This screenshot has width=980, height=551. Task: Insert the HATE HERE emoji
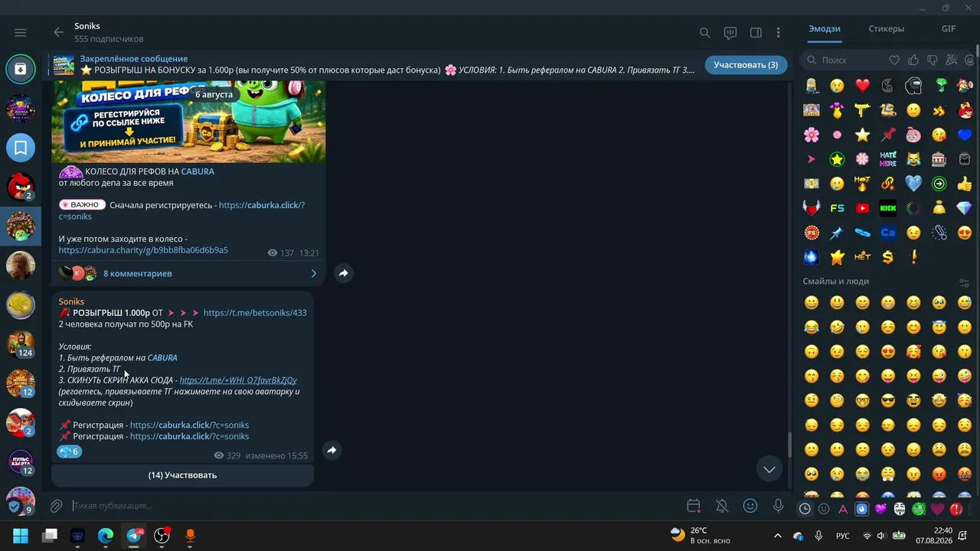click(888, 160)
